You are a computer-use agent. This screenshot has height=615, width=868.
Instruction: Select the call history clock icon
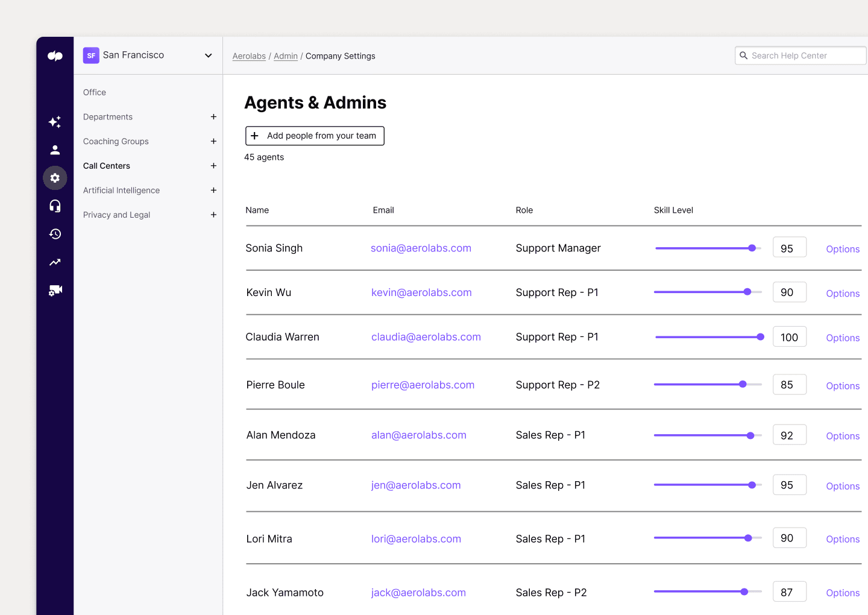tap(55, 234)
